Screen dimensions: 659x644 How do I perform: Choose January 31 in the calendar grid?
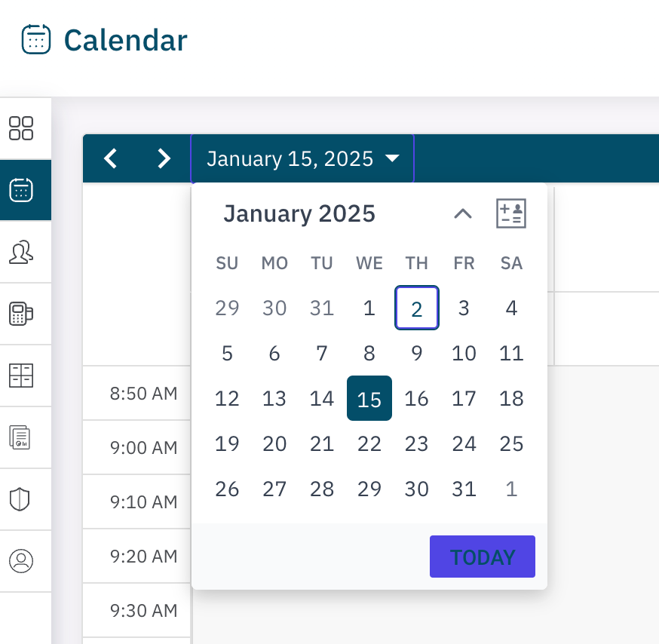coord(464,489)
